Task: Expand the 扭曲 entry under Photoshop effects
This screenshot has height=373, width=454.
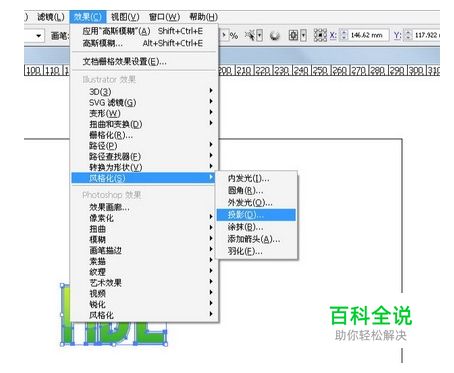Action: pyautogui.click(x=144, y=229)
